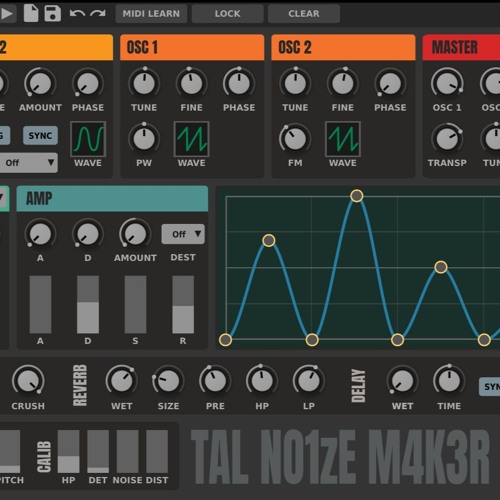Click the REVERB HP knob
This screenshot has height=500, width=500.
click(x=262, y=381)
